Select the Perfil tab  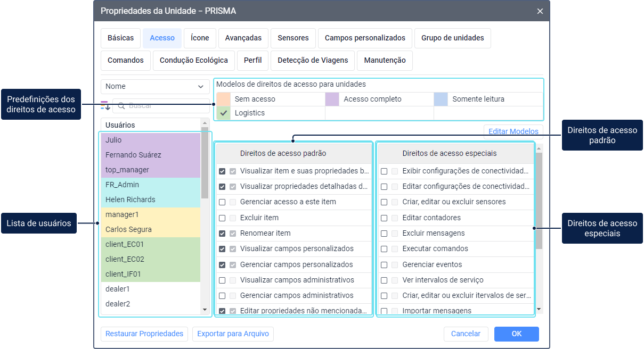[253, 61]
